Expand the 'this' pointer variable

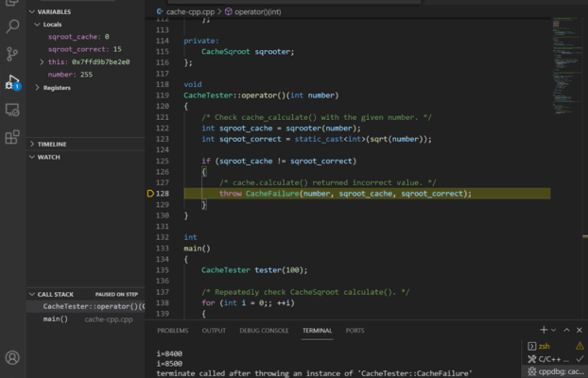42,61
